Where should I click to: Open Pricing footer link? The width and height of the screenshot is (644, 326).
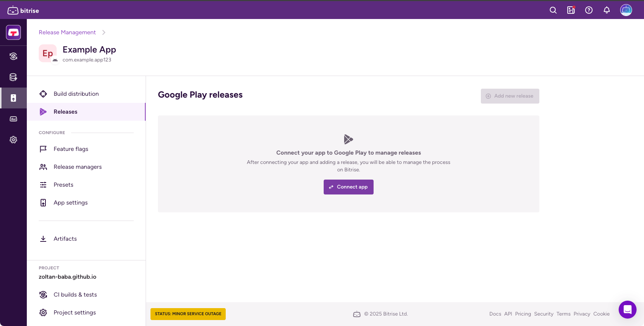(x=523, y=314)
